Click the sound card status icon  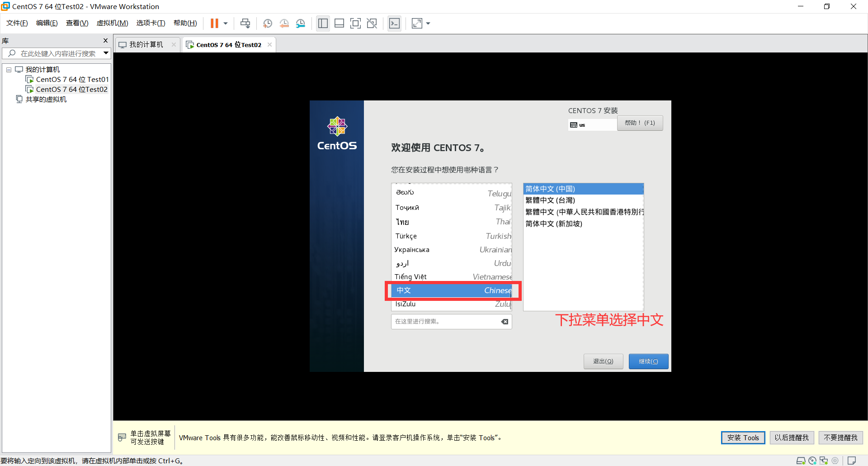click(x=835, y=461)
